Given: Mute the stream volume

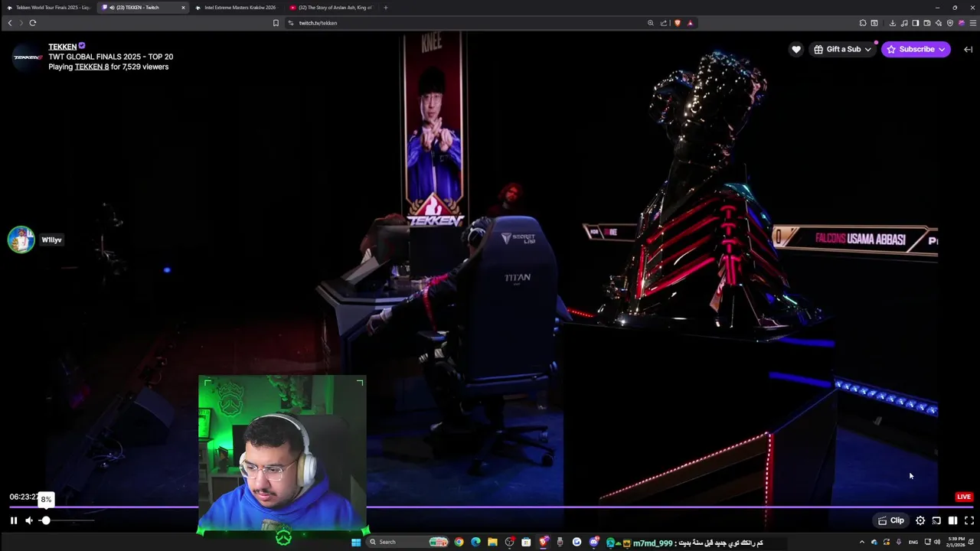Looking at the screenshot, I should tap(29, 520).
